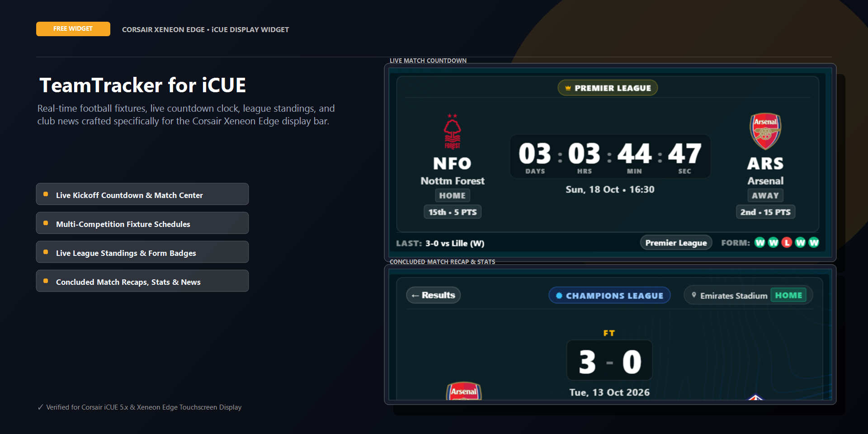Click the last W form badge
The height and width of the screenshot is (434, 868).
814,243
